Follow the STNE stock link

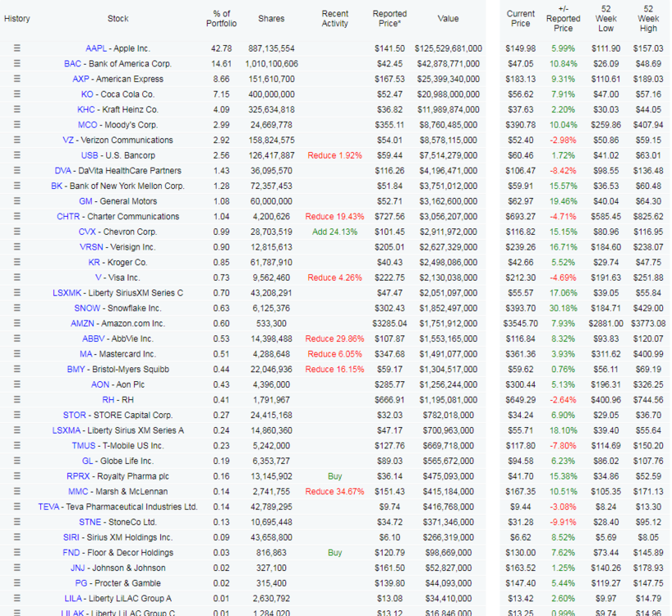coord(90,522)
